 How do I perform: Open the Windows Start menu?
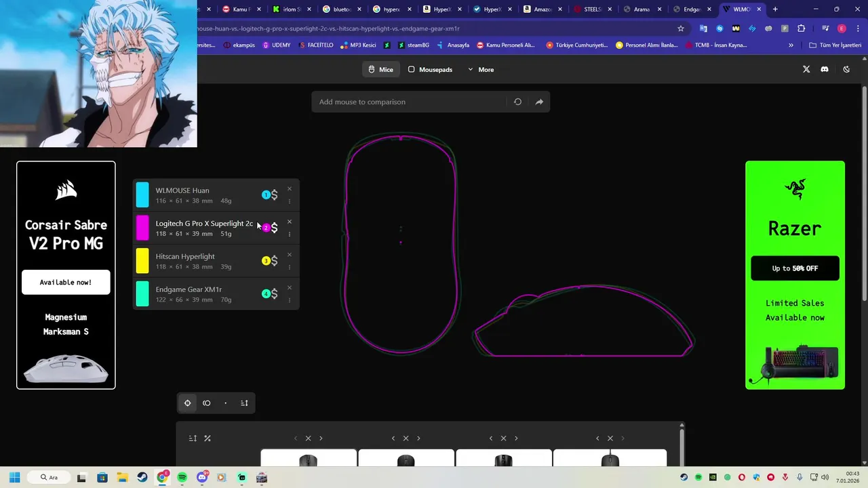[x=14, y=477]
